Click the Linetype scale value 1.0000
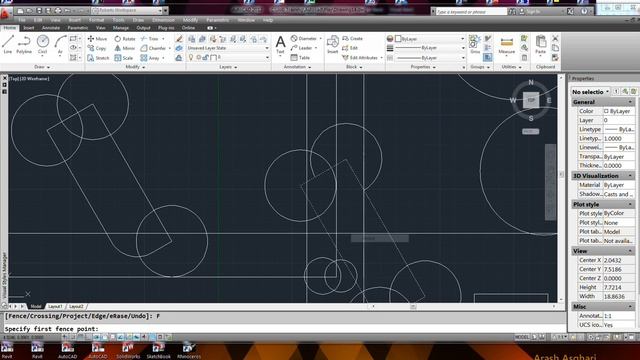The height and width of the screenshot is (360, 640). point(619,138)
